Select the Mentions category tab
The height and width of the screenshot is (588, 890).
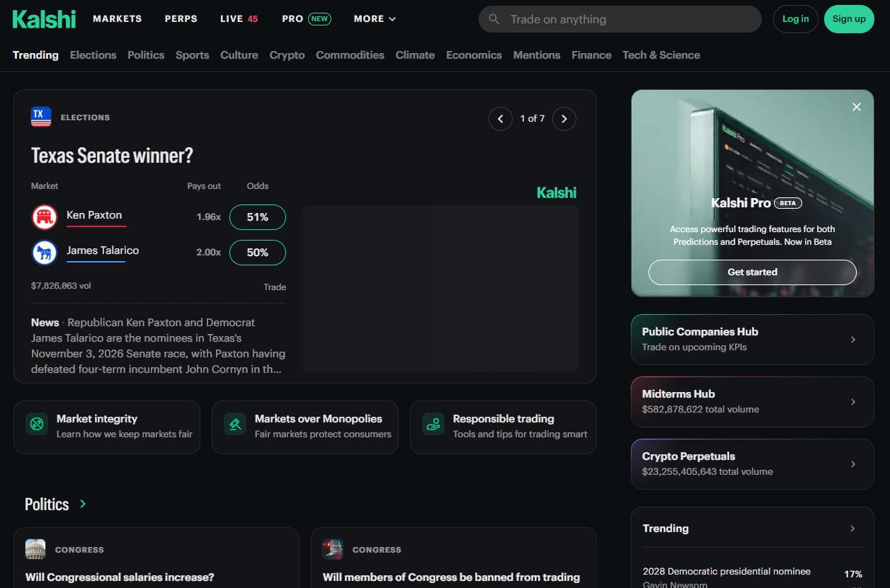(537, 55)
